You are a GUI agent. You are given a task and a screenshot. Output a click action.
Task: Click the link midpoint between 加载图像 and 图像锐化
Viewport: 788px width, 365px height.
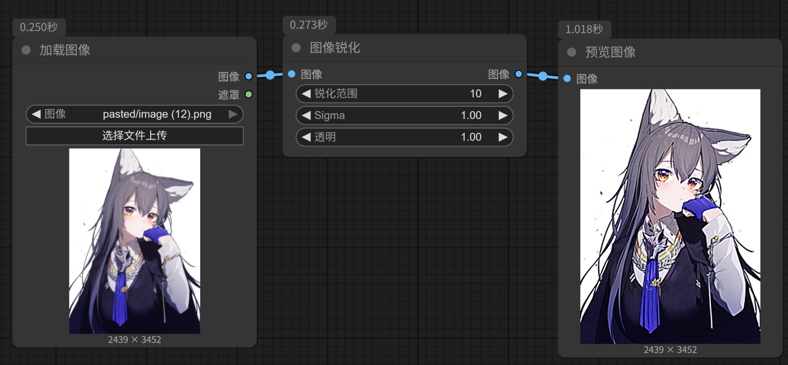click(270, 75)
